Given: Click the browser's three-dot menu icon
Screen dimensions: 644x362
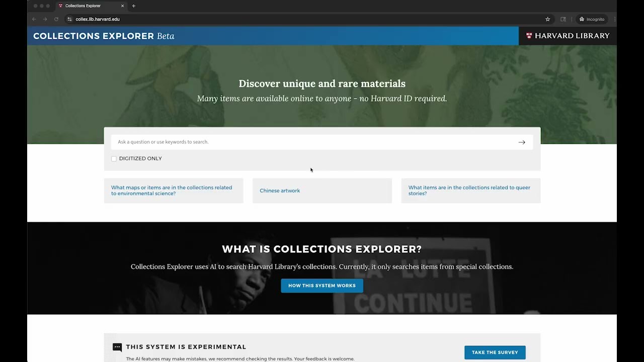Looking at the screenshot, I should tap(615, 19).
